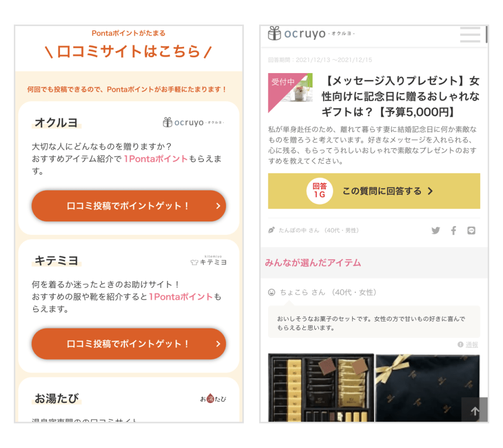
Task: Click the 1Pontaポイント text in キテミヨ card
Action: [181, 297]
